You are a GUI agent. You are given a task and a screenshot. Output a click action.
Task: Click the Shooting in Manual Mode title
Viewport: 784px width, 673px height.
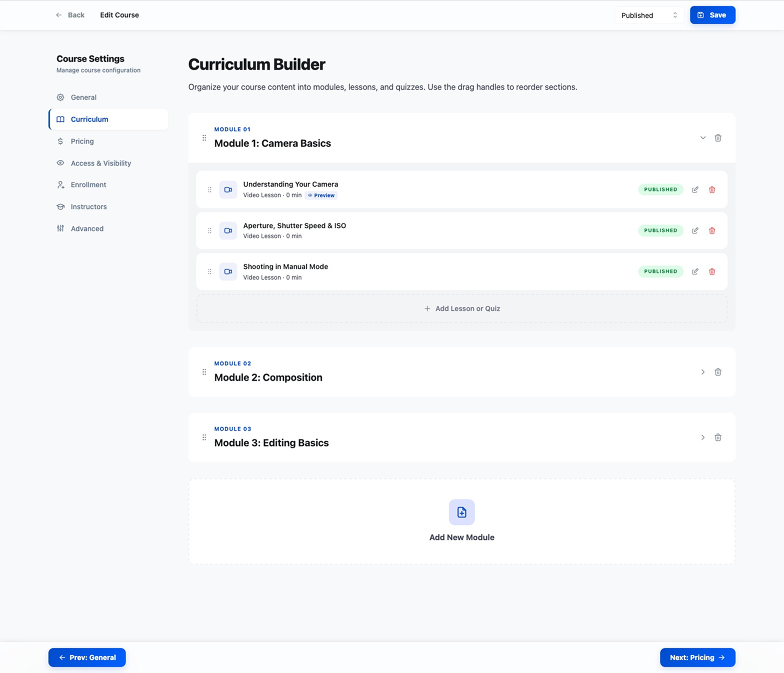286,267
